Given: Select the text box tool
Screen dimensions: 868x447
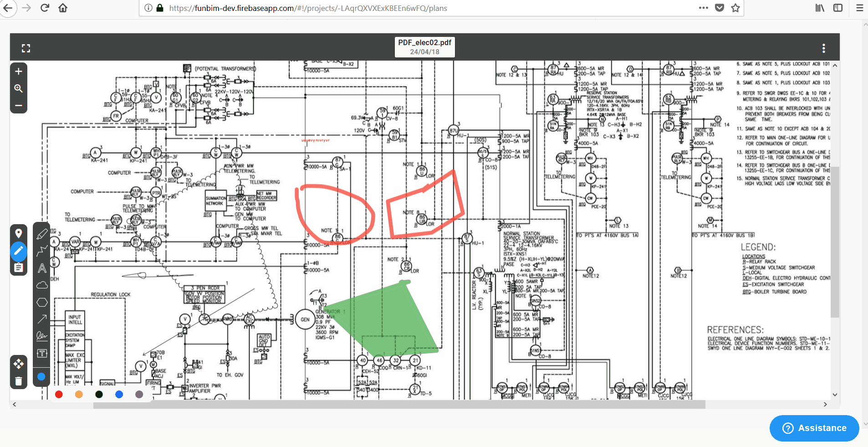Looking at the screenshot, I should pyautogui.click(x=42, y=353).
